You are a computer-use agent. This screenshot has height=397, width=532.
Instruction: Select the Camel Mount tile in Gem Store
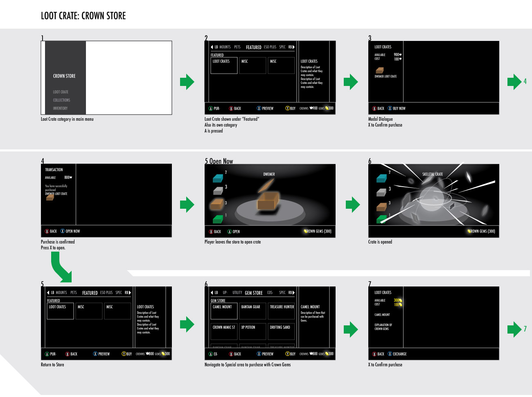224,311
